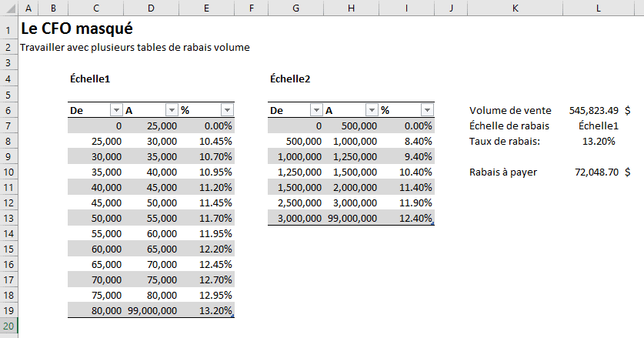The width and height of the screenshot is (644, 338).
Task: Open the % filter dropdown in Échelle1 table
Action: [226, 110]
